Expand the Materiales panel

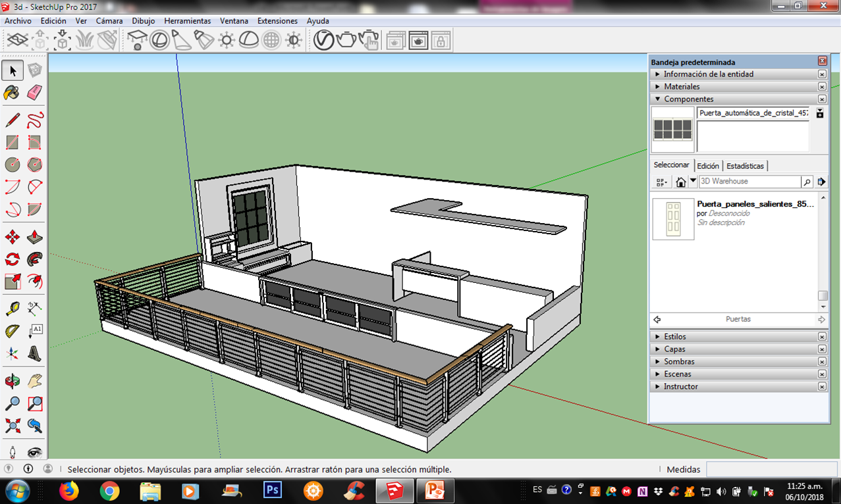[x=682, y=87]
